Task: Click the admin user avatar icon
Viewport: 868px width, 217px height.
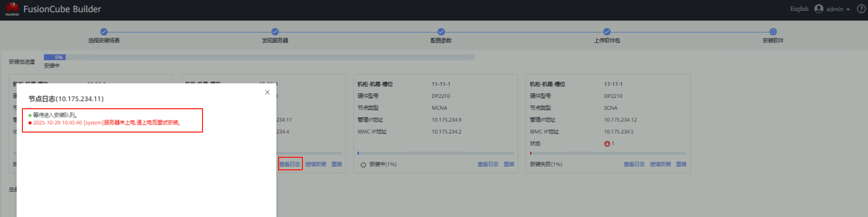Action: [x=819, y=9]
